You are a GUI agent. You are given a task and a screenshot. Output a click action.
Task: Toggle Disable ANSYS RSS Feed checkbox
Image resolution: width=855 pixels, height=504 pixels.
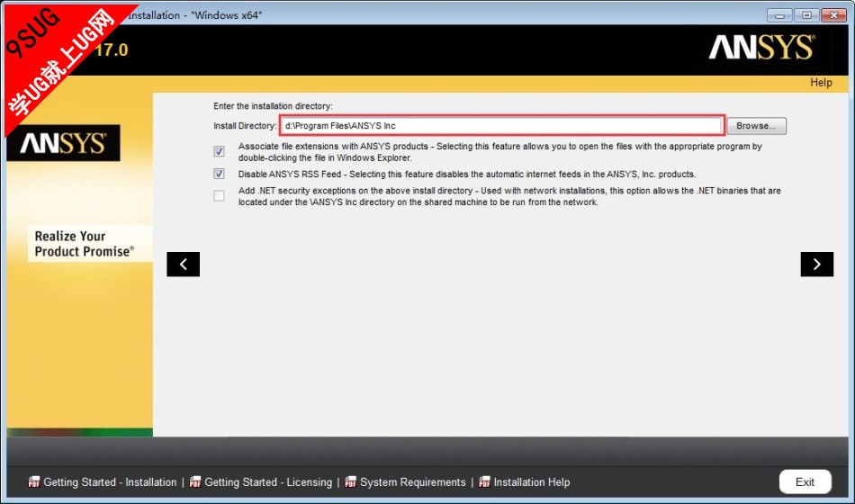[x=219, y=174]
